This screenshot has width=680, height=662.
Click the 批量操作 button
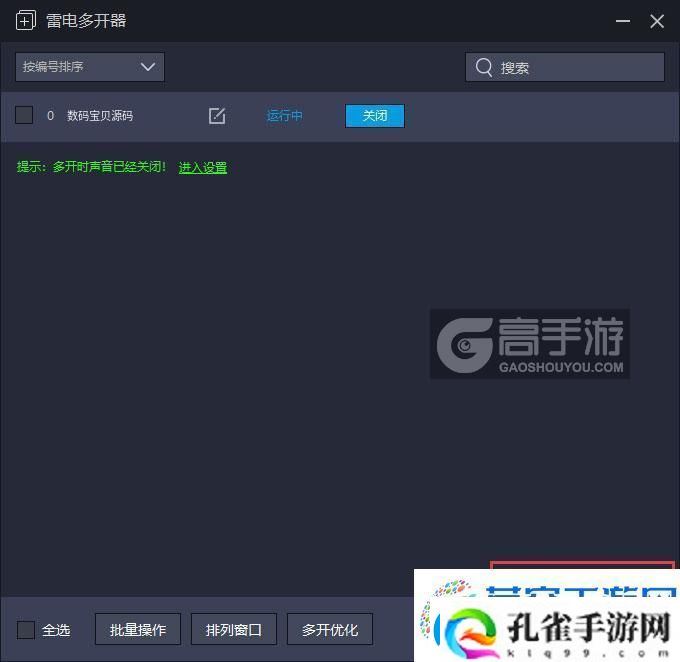(138, 629)
